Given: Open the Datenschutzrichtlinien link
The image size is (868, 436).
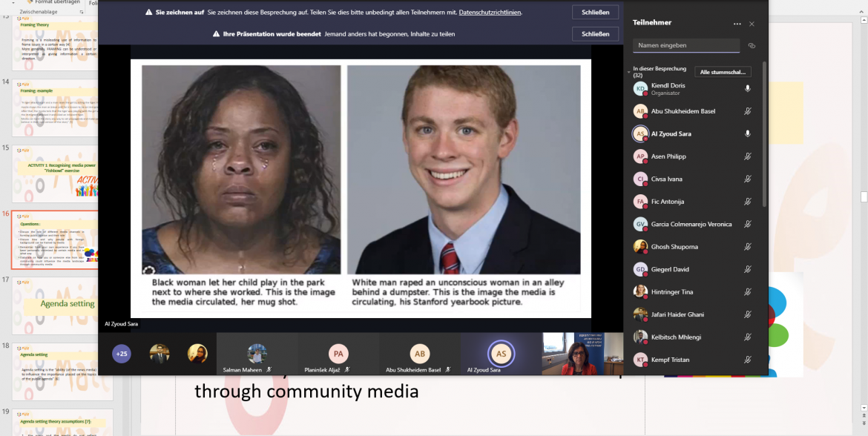Looking at the screenshot, I should [x=490, y=12].
